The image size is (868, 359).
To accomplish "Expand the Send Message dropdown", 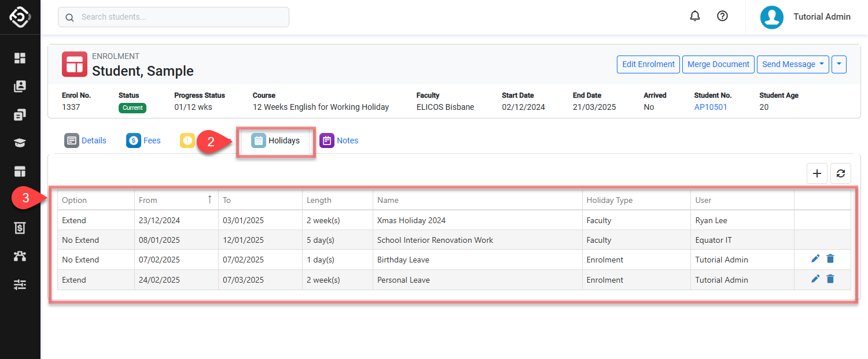I will tap(792, 64).
